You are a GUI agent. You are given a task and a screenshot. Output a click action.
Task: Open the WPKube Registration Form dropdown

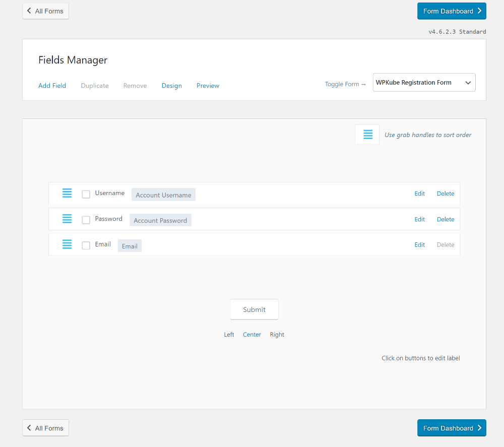(x=424, y=83)
